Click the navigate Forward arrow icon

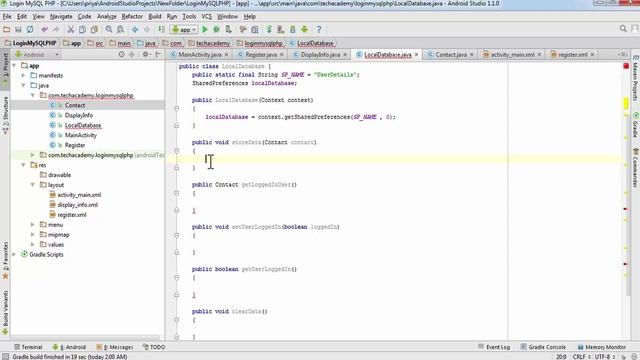tap(147, 29)
